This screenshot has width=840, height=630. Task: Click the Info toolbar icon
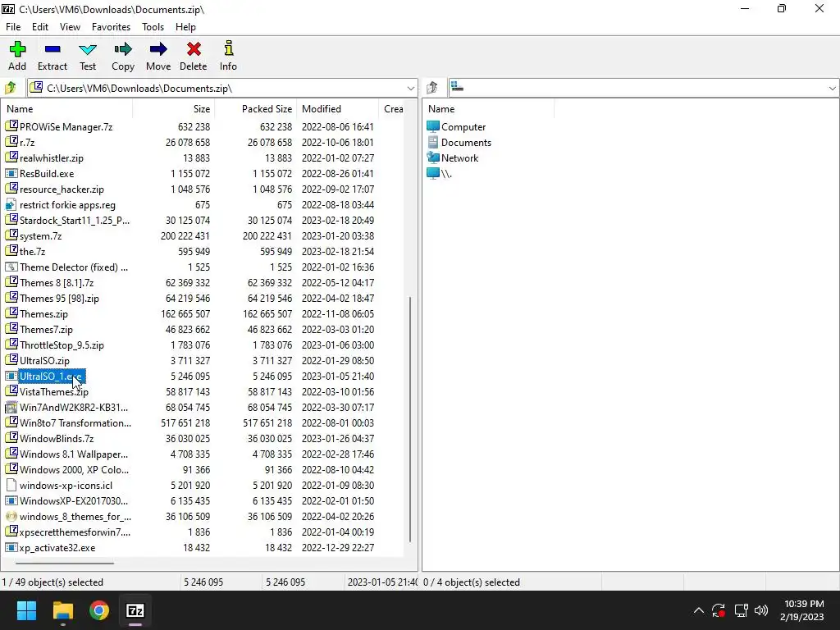229,48
